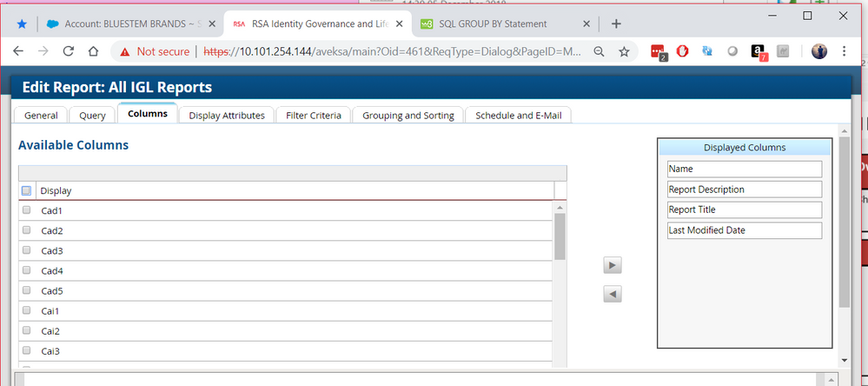Click the left arrow to remove column
Screen dimensions: 868x386
[613, 295]
